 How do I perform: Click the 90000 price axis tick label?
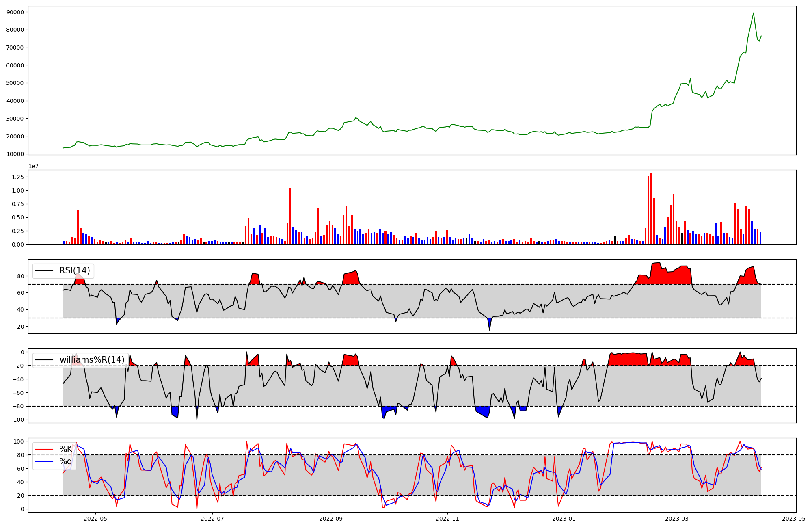(15, 12)
